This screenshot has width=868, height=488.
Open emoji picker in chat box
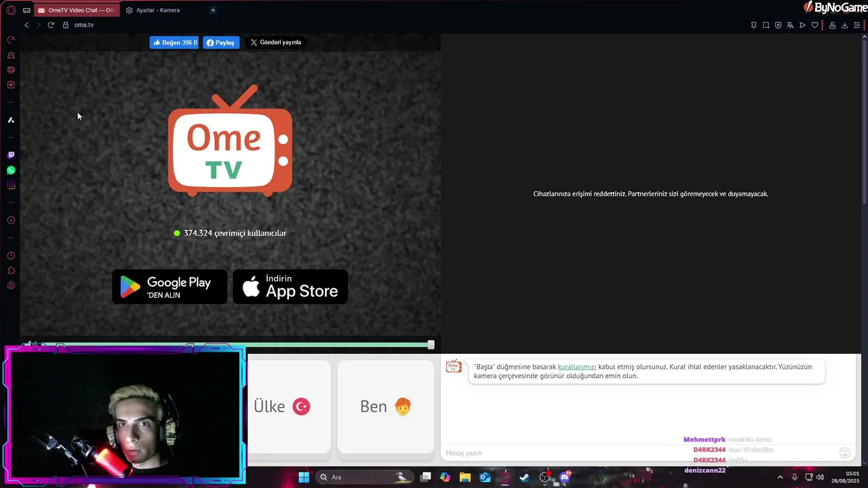[845, 453]
